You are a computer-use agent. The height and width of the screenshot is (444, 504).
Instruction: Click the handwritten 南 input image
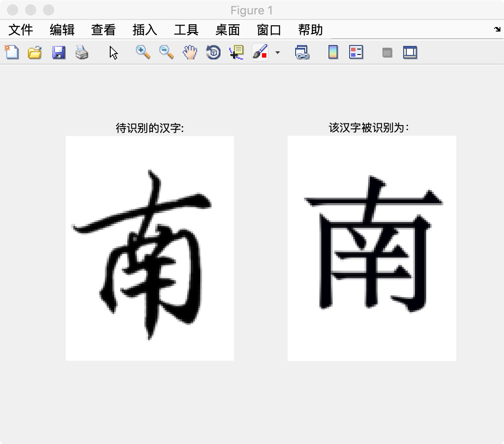click(150, 248)
